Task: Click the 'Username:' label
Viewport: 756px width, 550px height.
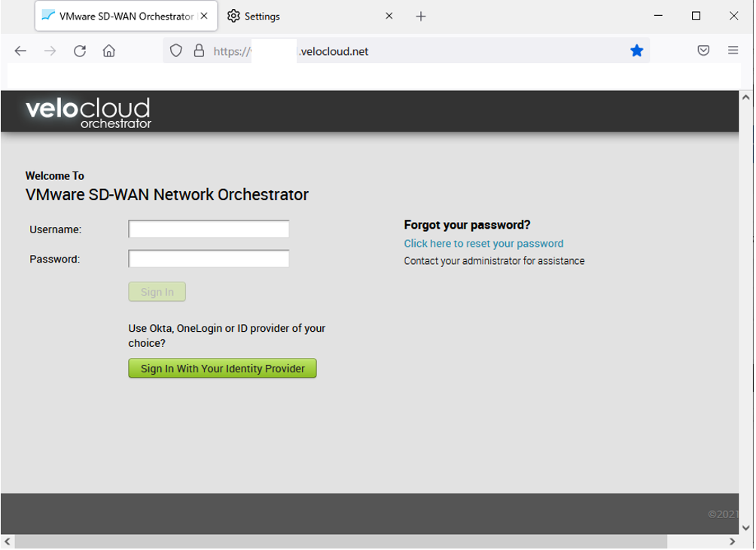Action: (56, 229)
